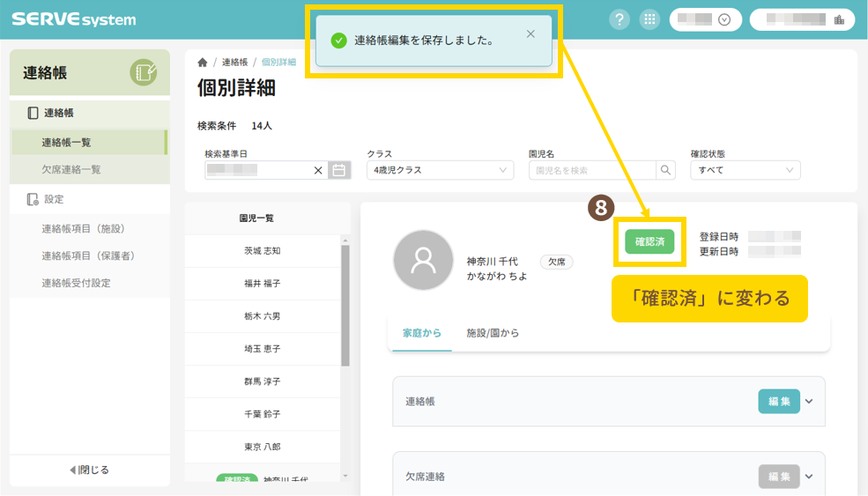The width and height of the screenshot is (868, 496).
Task: Switch to the 施設/園から tab
Action: coord(493,333)
